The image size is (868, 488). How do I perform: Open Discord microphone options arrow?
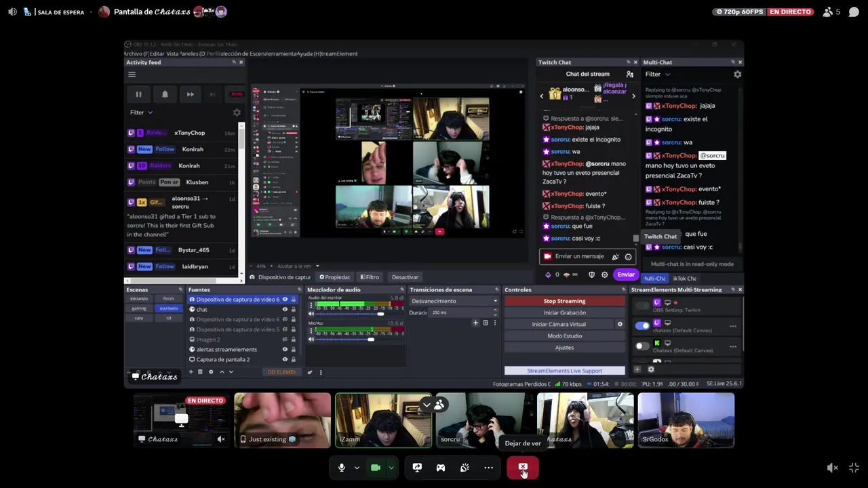357,468
